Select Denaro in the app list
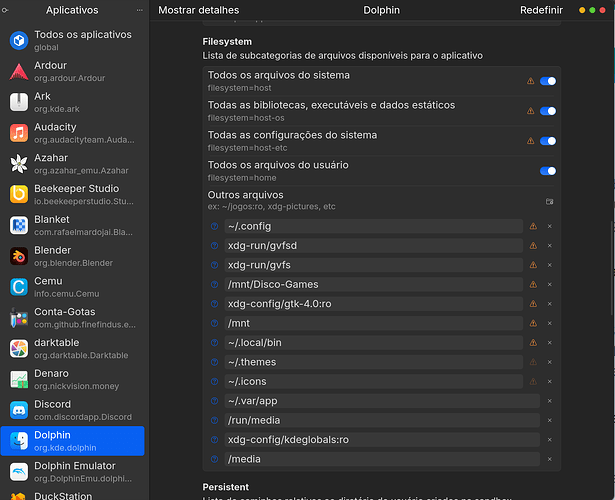Screen dimensions: 615x500 pos(73,379)
